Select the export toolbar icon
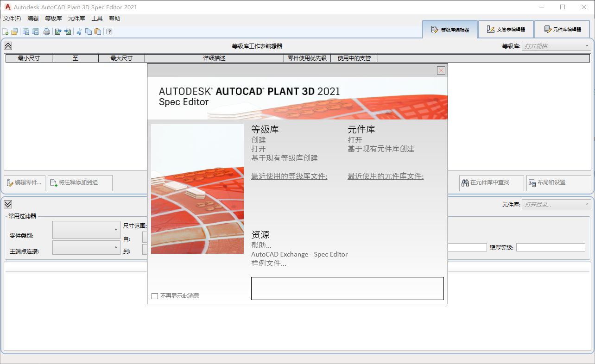This screenshot has height=364, width=595. point(58,31)
